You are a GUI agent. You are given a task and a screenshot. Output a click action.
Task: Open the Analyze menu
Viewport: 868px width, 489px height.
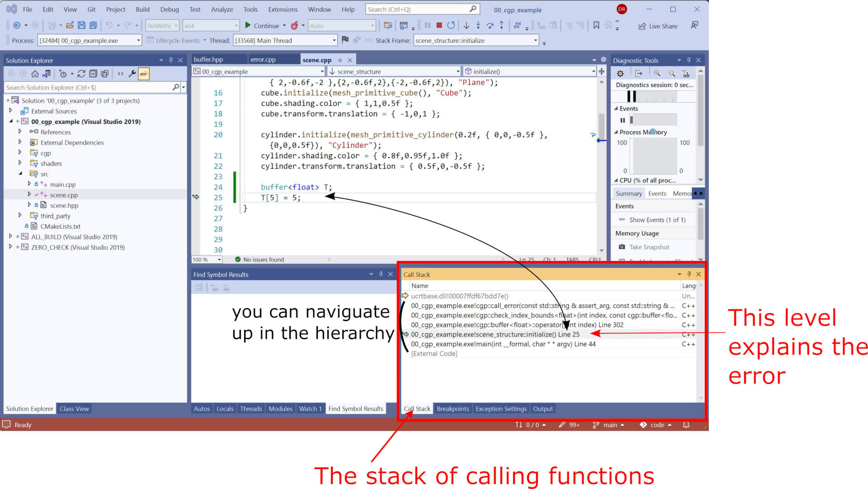[x=222, y=9]
